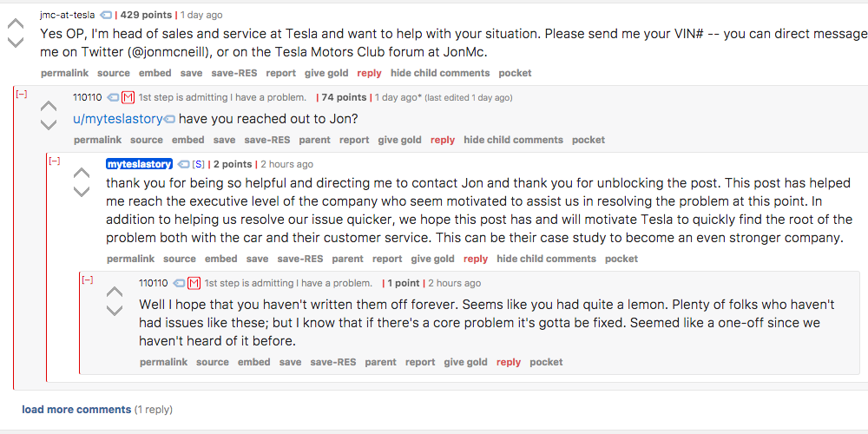
Task: Upvote the jmc-at-tesla comment
Action: coord(16,23)
